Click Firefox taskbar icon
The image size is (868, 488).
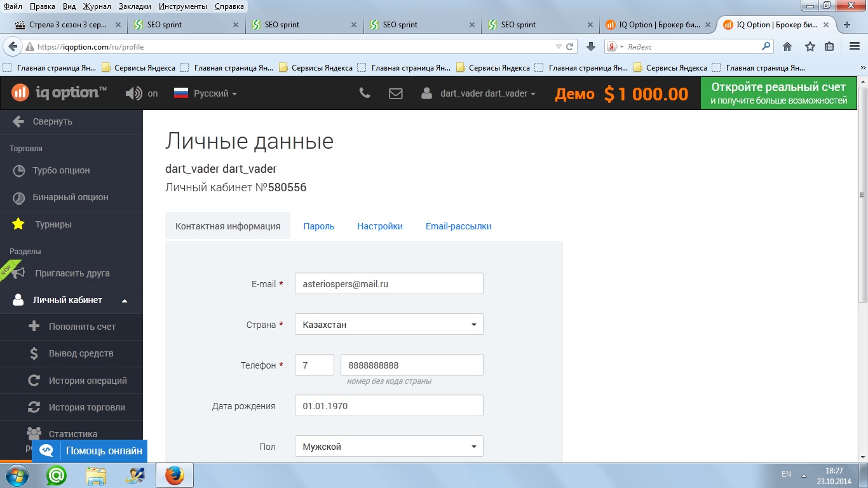point(174,475)
